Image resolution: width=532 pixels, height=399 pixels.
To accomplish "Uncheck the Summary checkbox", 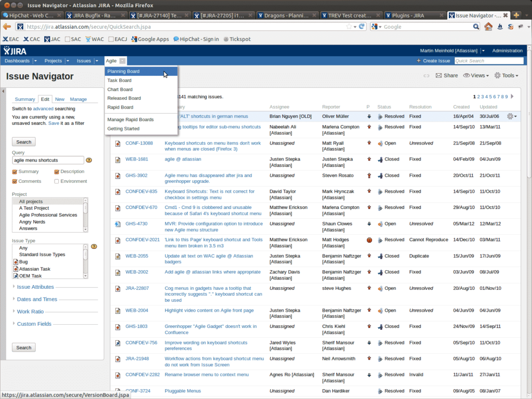I will pos(15,171).
